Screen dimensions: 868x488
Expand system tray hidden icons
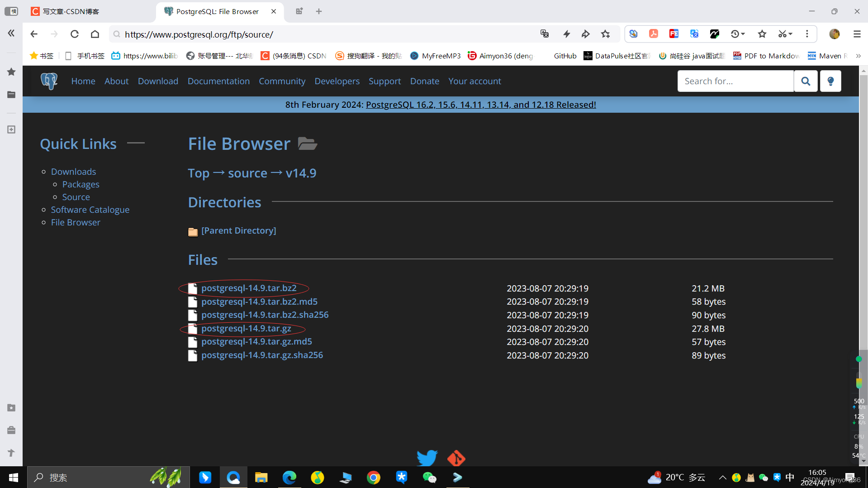tap(722, 477)
